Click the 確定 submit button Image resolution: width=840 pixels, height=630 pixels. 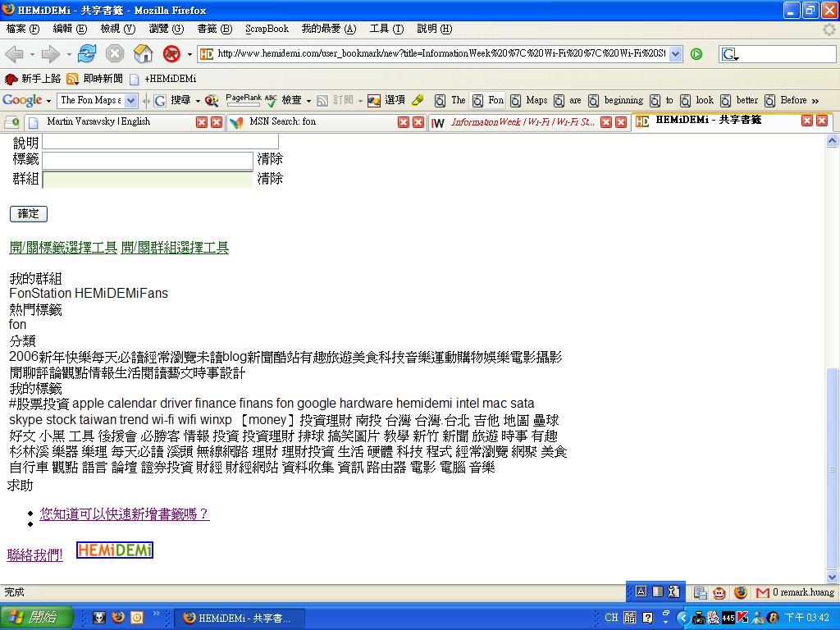[x=29, y=213]
